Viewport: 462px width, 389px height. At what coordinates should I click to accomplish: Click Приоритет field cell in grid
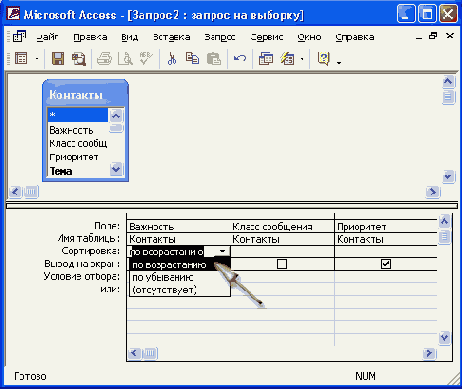pyautogui.click(x=386, y=227)
